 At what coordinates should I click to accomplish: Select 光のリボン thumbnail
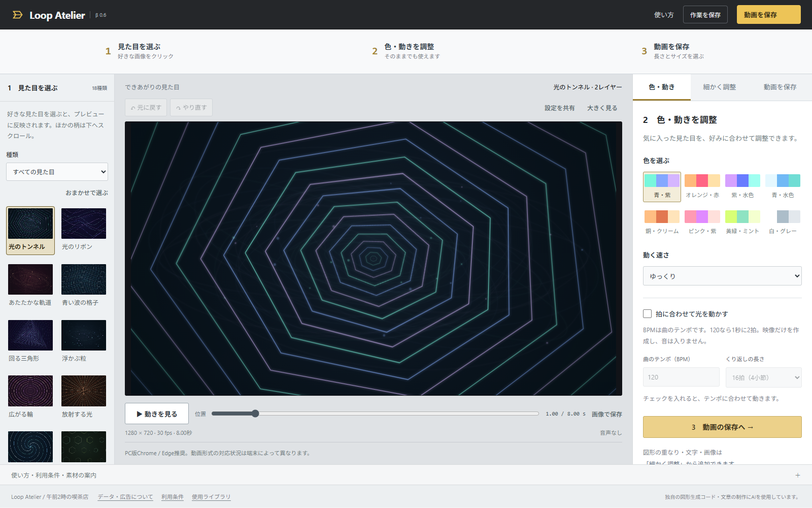[84, 231]
